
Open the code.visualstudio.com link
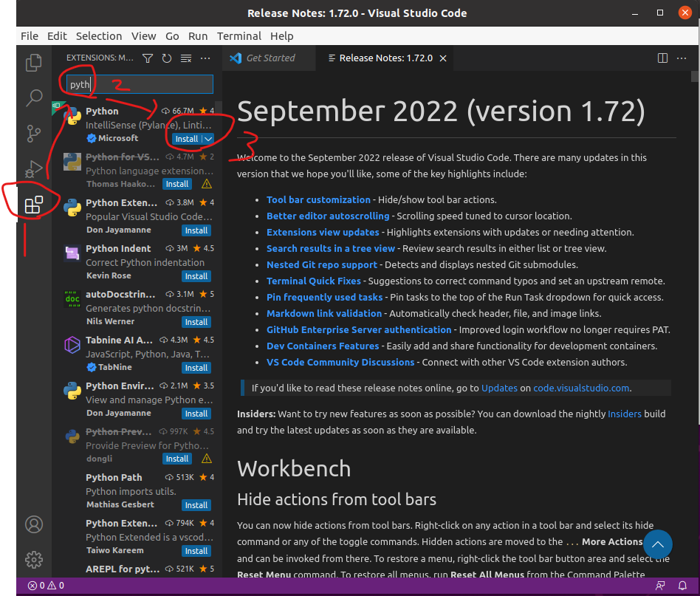click(581, 388)
